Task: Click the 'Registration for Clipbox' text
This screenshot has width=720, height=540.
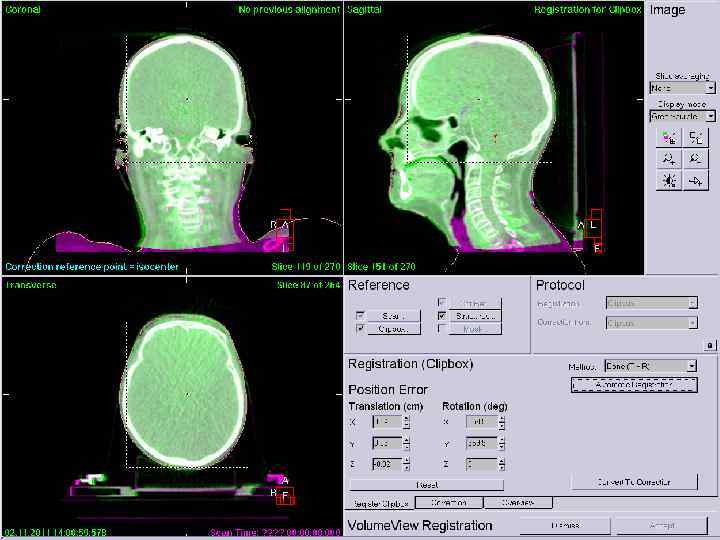Action: point(587,9)
